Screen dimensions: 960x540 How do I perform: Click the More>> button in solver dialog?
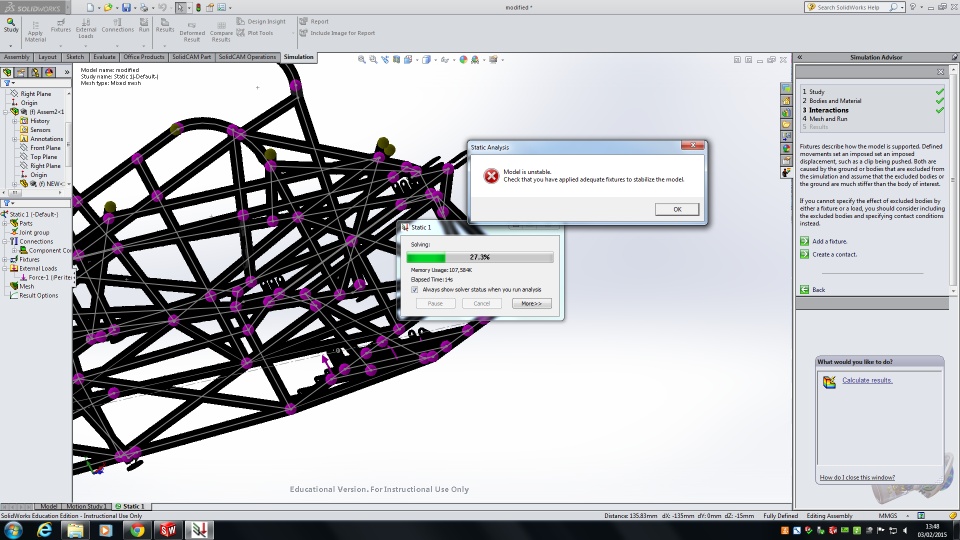pyautogui.click(x=531, y=304)
